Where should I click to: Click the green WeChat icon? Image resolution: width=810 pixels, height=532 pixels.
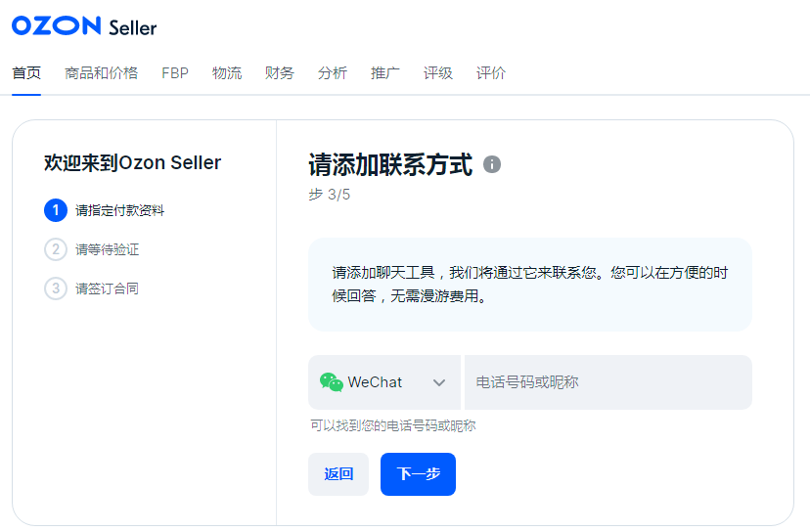pos(332,382)
